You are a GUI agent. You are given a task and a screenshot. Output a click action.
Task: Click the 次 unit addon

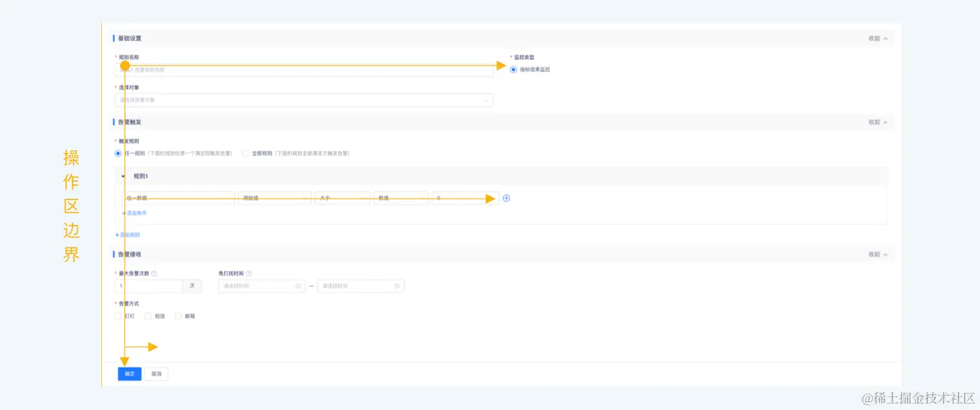[192, 286]
